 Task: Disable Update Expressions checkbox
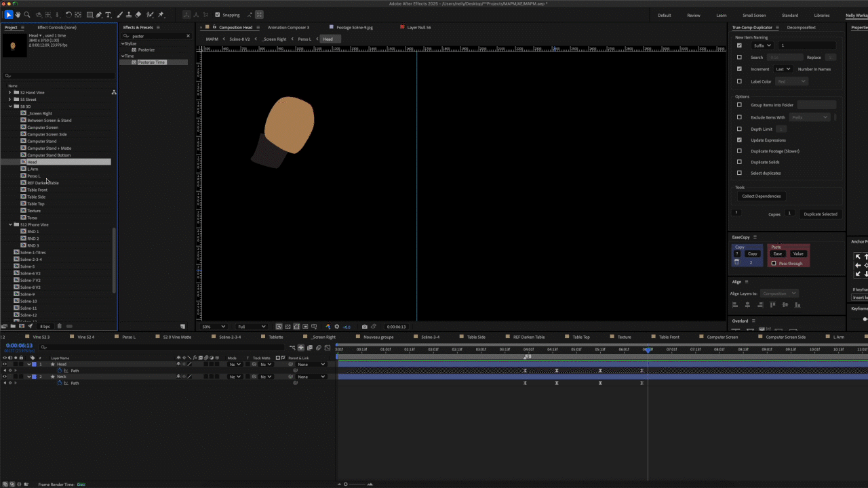point(739,140)
